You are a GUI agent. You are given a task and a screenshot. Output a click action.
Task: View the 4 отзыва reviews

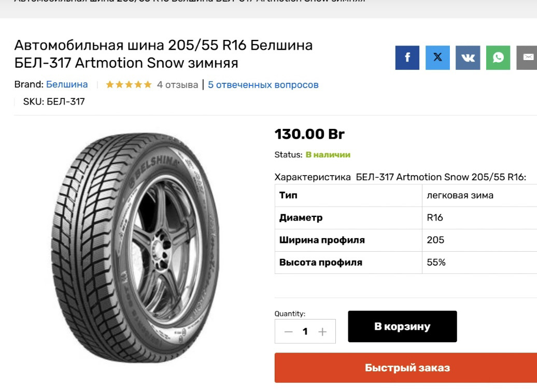(x=177, y=84)
